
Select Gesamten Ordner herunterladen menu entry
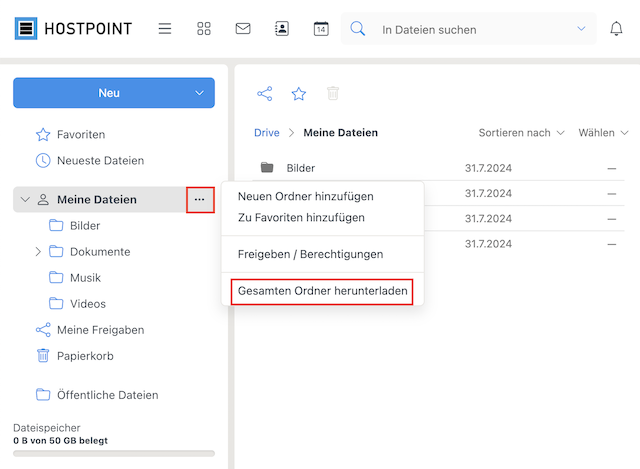pyautogui.click(x=322, y=291)
